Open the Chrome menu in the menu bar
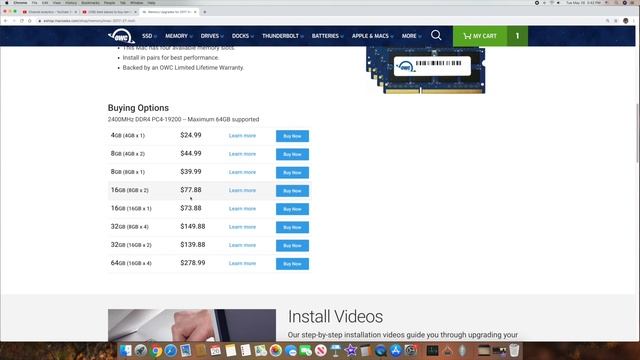Screen dimensions: 640x360 tap(20, 2)
